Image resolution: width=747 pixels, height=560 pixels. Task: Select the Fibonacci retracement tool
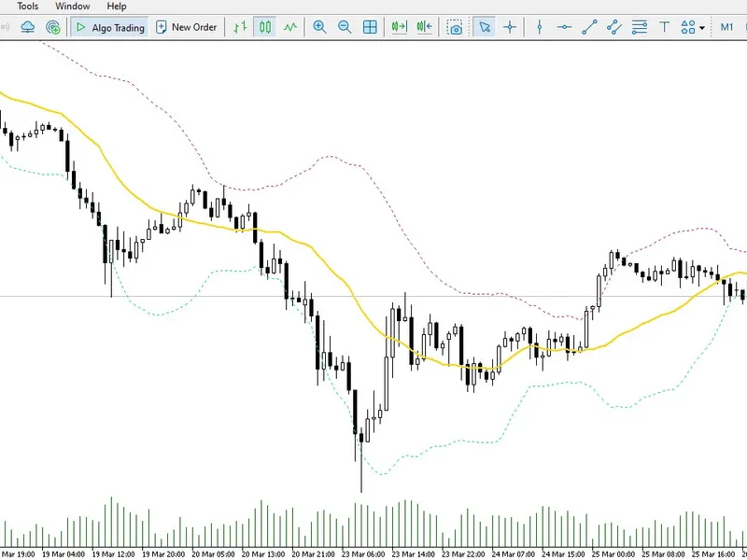click(x=640, y=27)
